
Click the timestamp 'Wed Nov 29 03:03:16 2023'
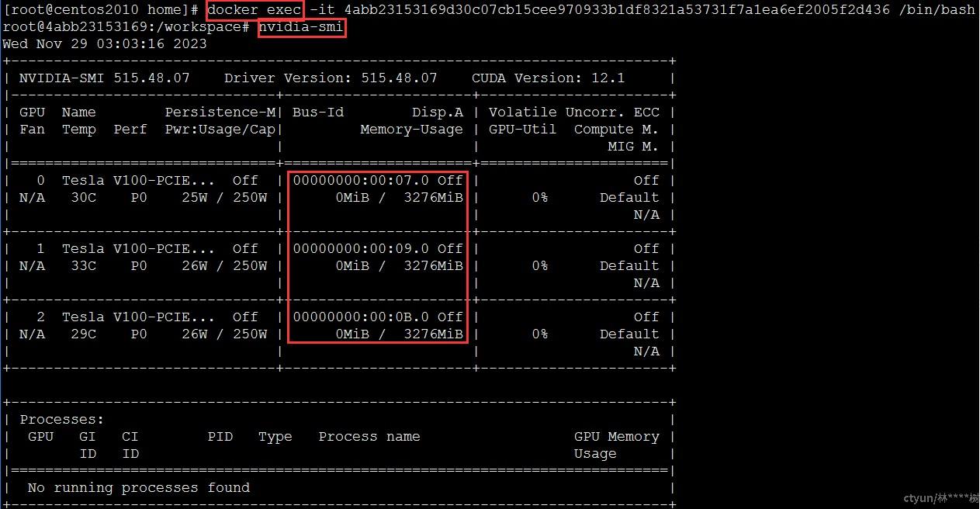point(105,44)
